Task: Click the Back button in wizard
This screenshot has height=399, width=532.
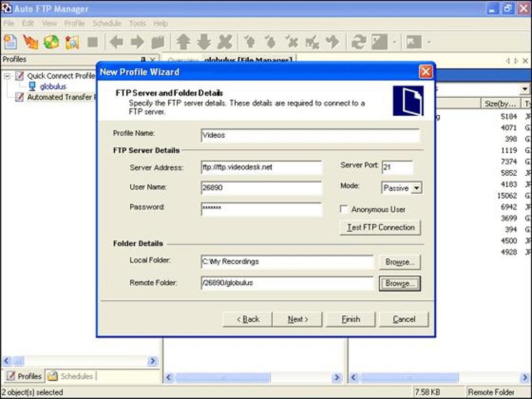Action: pyautogui.click(x=247, y=319)
